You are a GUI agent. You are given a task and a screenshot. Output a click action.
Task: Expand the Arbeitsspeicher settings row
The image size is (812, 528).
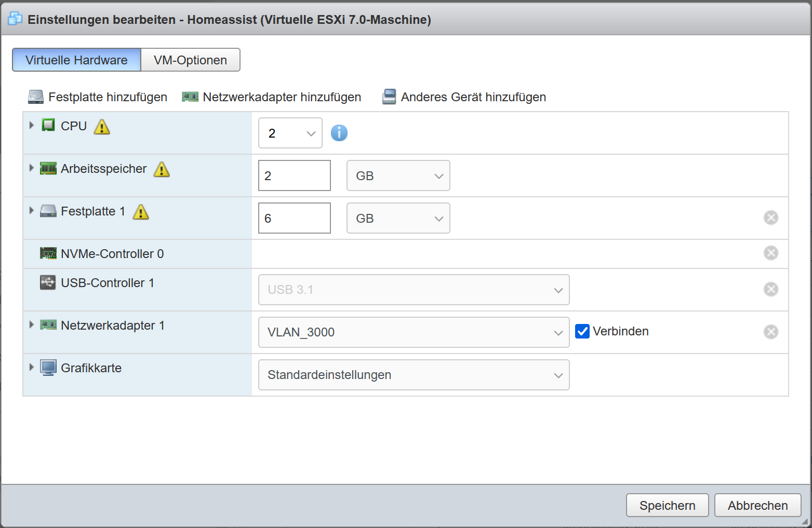(32, 168)
